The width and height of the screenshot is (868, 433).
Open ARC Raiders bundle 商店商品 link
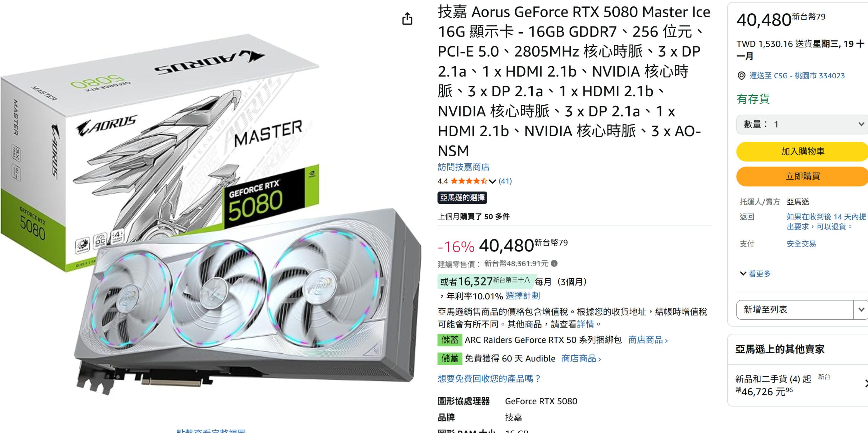(x=648, y=340)
